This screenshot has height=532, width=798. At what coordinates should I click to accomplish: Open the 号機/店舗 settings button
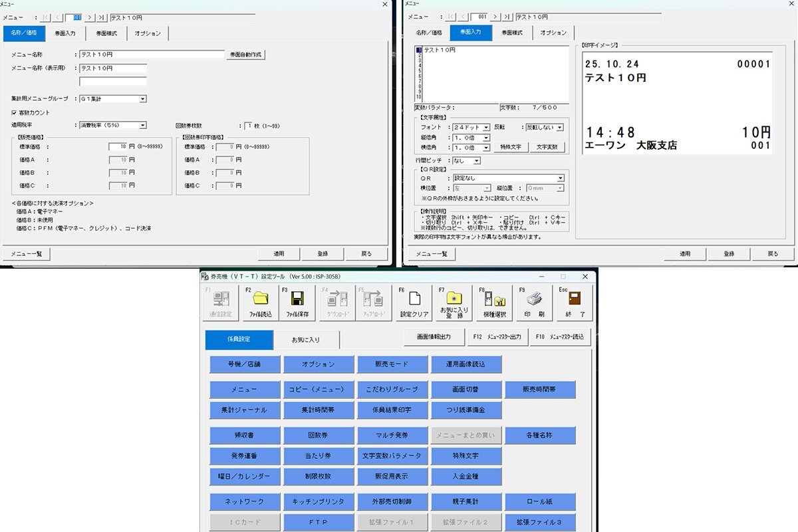point(244,364)
